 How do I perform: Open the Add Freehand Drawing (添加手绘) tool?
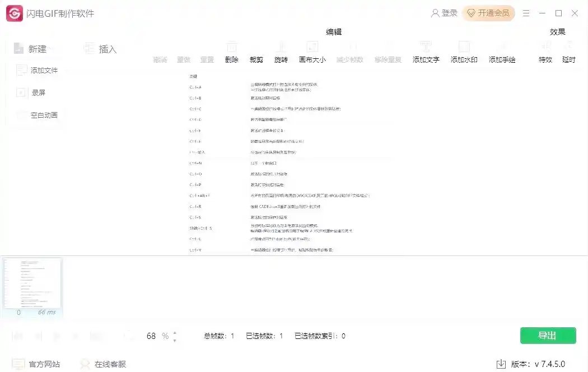pos(502,53)
